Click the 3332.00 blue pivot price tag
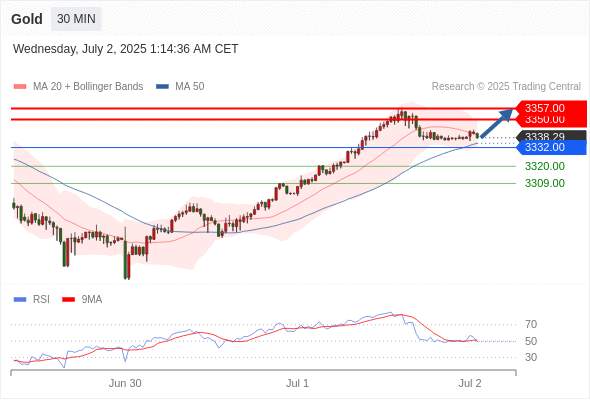Screen dimensions: 590x400 coord(551,148)
